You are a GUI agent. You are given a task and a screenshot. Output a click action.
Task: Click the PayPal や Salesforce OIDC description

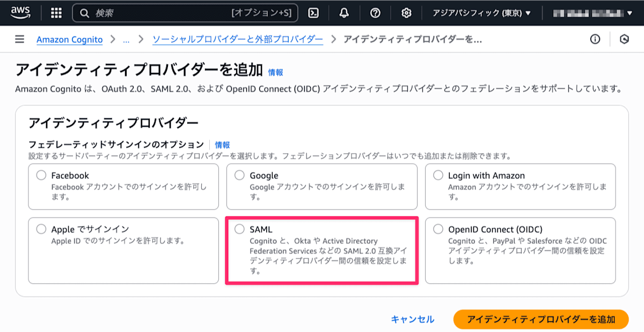click(x=528, y=251)
